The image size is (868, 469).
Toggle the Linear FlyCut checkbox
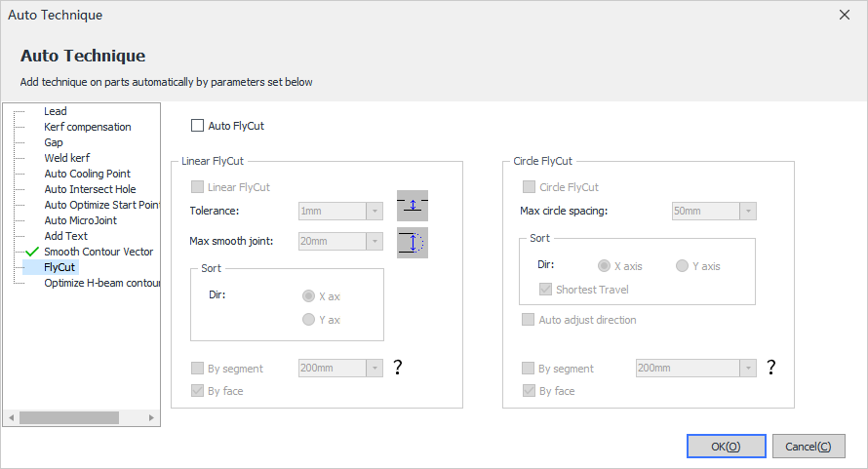click(x=197, y=187)
